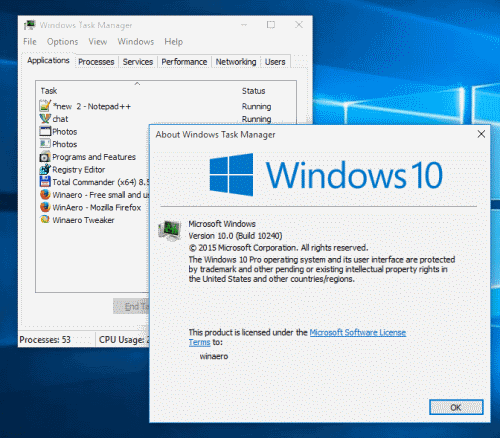Click the WinAero - Mozilla Firefox icon

point(45,207)
